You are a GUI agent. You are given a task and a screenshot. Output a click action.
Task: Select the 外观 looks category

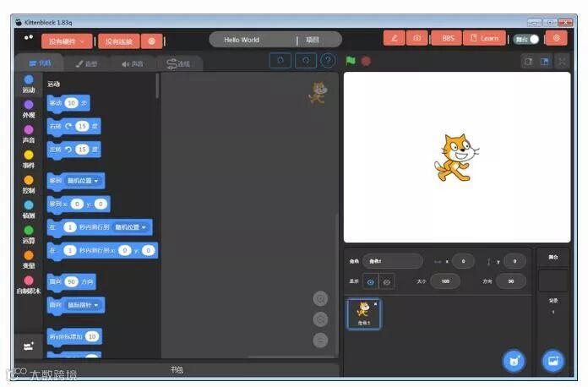coord(29,109)
